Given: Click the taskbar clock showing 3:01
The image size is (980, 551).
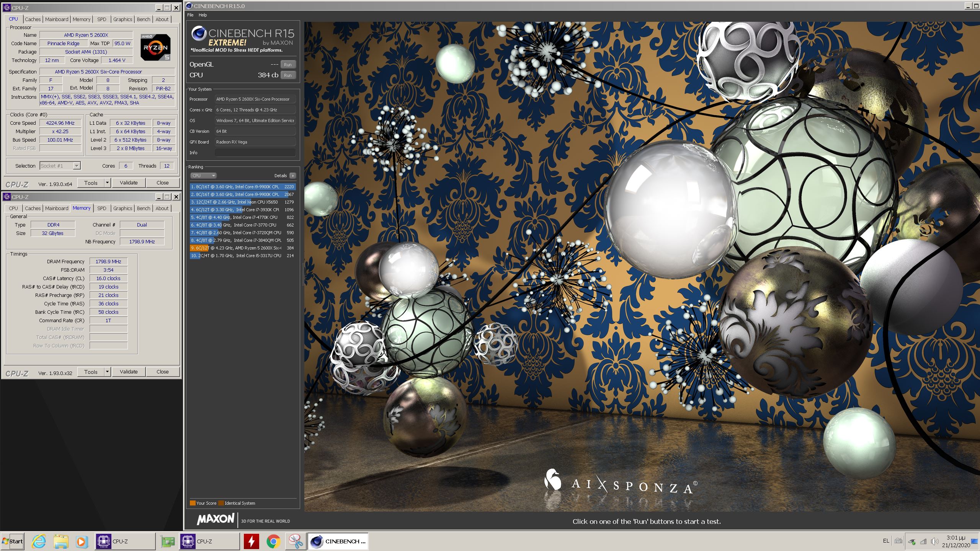Looking at the screenshot, I should 956,541.
